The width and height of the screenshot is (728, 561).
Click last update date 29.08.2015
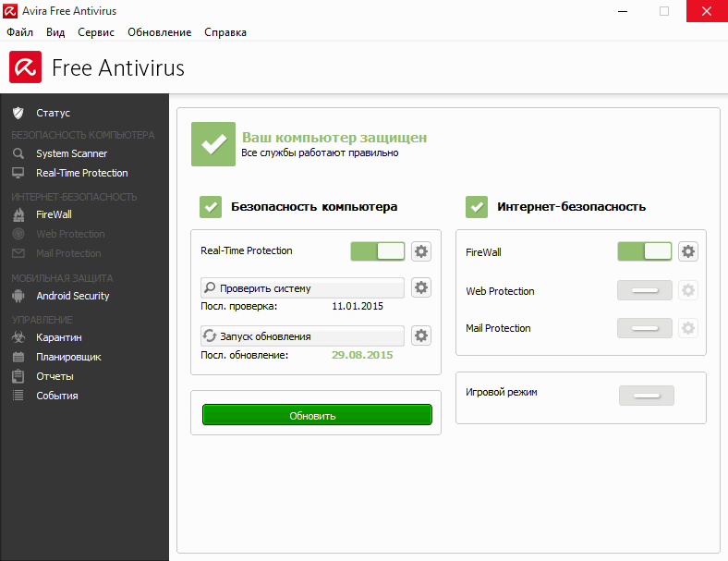(362, 355)
